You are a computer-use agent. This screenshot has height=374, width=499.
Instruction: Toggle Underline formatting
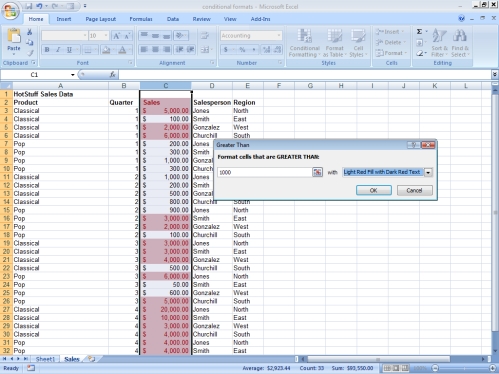coord(69,50)
